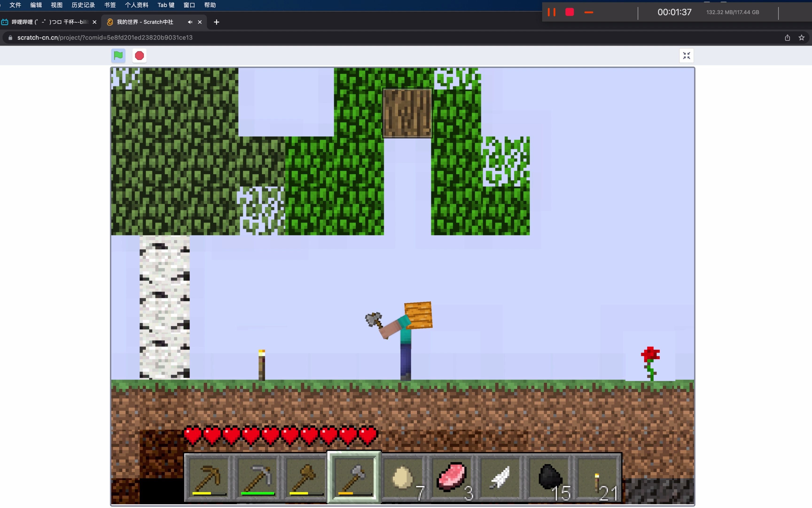The width and height of the screenshot is (812, 508).
Task: Click the birch tree trunk
Action: 164,307
